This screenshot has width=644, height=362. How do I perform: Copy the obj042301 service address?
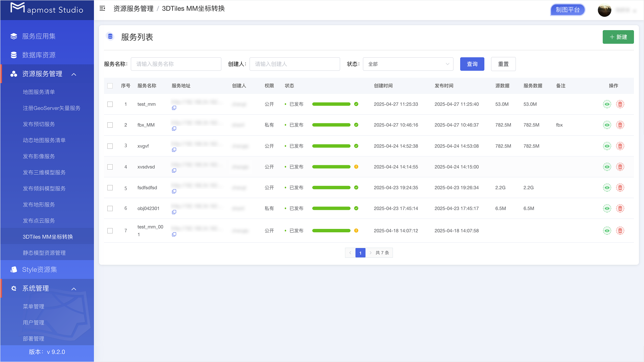pos(174,212)
